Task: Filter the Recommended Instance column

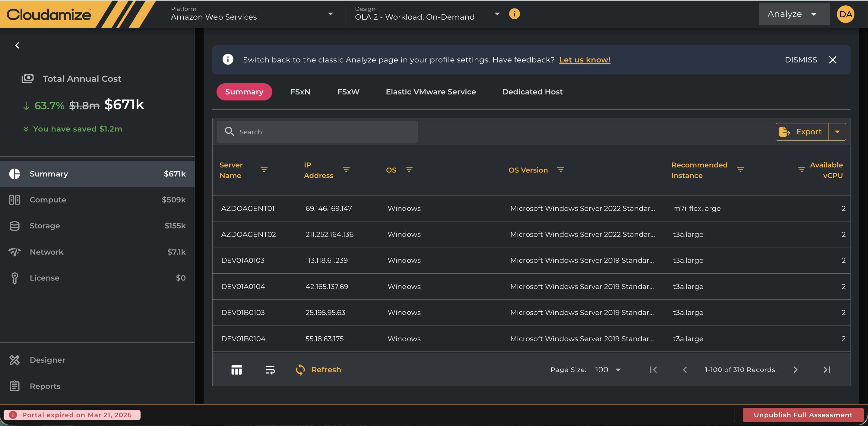Action: (x=740, y=170)
